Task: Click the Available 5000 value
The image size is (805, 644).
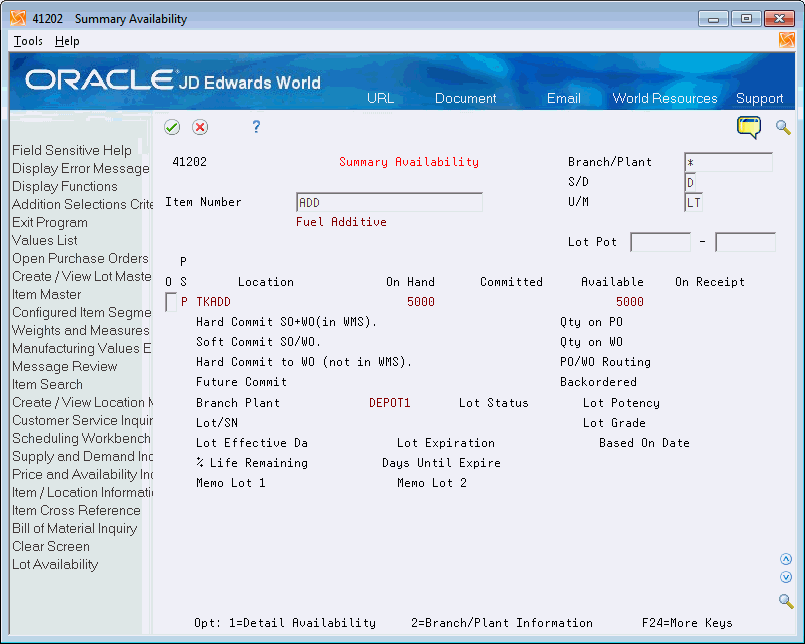Action: click(x=629, y=302)
